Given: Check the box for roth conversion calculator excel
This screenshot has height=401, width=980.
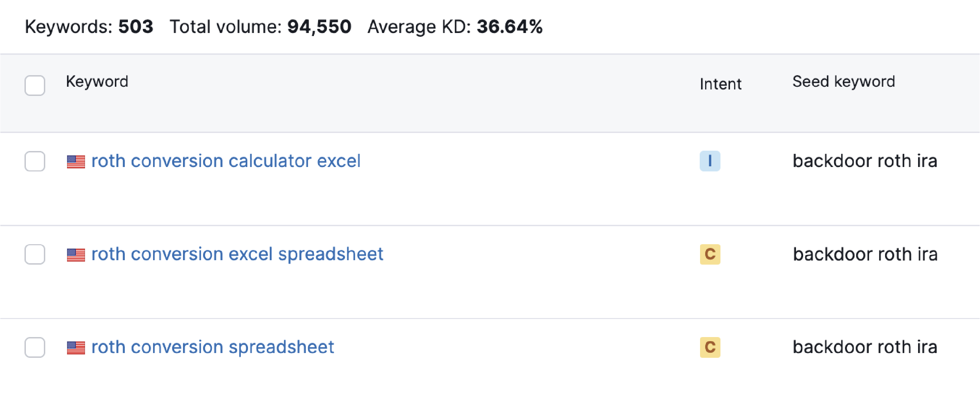Looking at the screenshot, I should (35, 161).
